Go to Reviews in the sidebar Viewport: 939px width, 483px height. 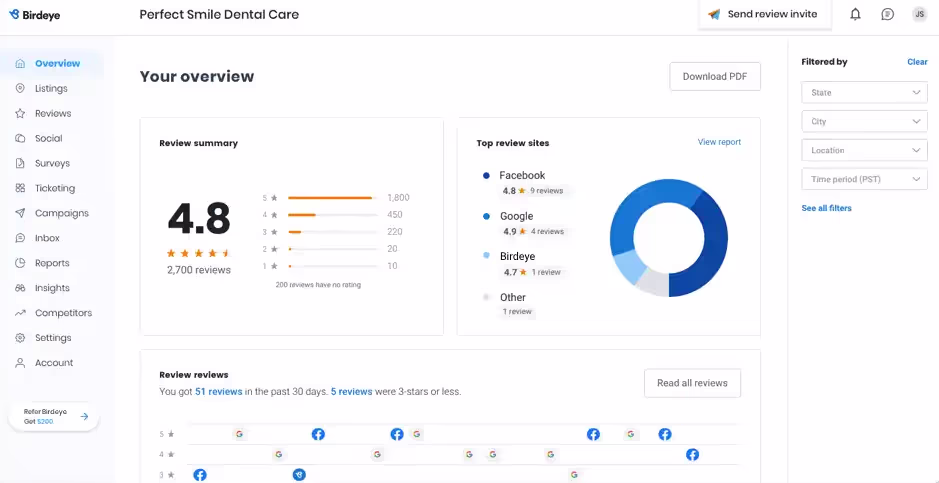pyautogui.click(x=52, y=113)
